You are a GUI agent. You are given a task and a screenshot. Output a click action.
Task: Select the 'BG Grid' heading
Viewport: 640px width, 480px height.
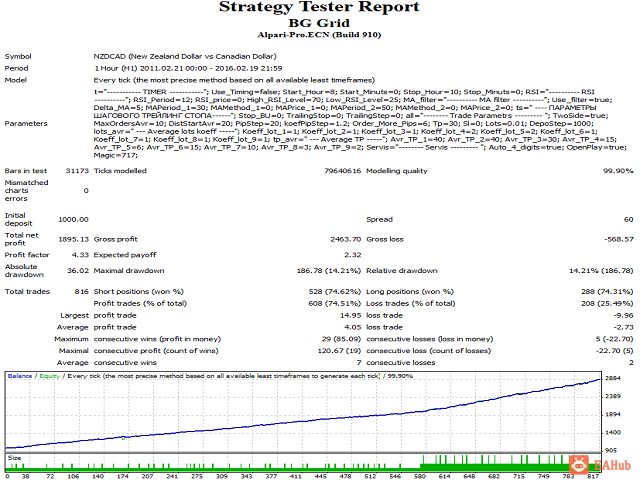pos(319,23)
